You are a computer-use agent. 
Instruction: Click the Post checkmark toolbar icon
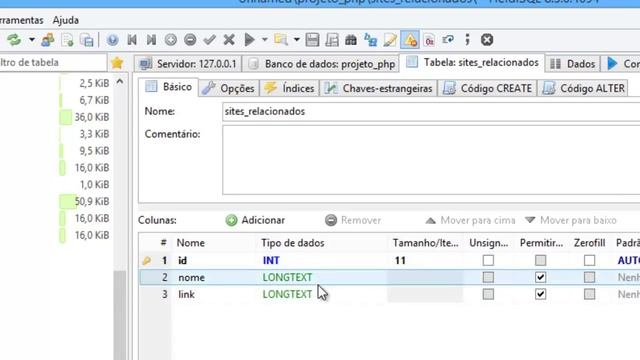209,40
